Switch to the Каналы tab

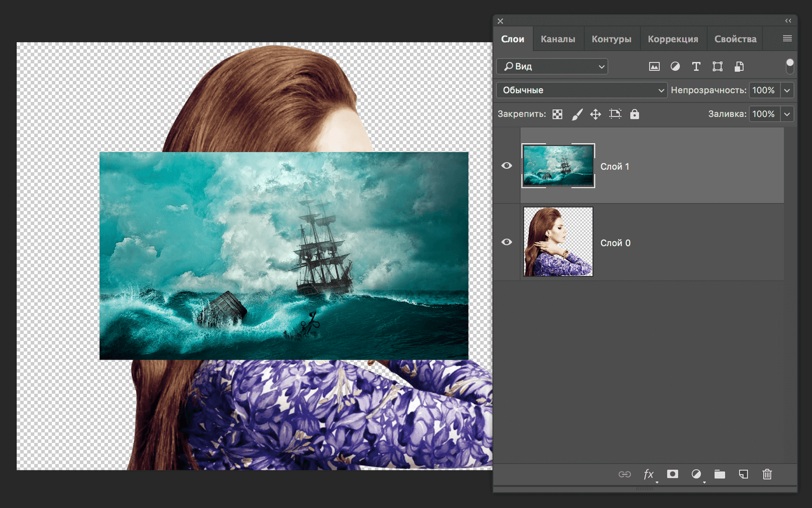click(558, 39)
